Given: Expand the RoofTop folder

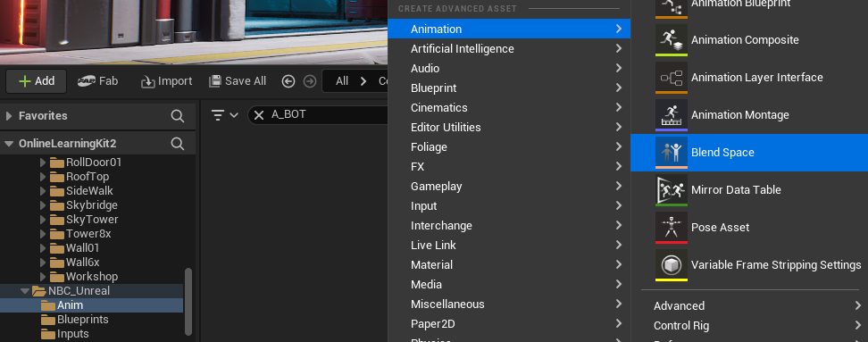Looking at the screenshot, I should [43, 177].
